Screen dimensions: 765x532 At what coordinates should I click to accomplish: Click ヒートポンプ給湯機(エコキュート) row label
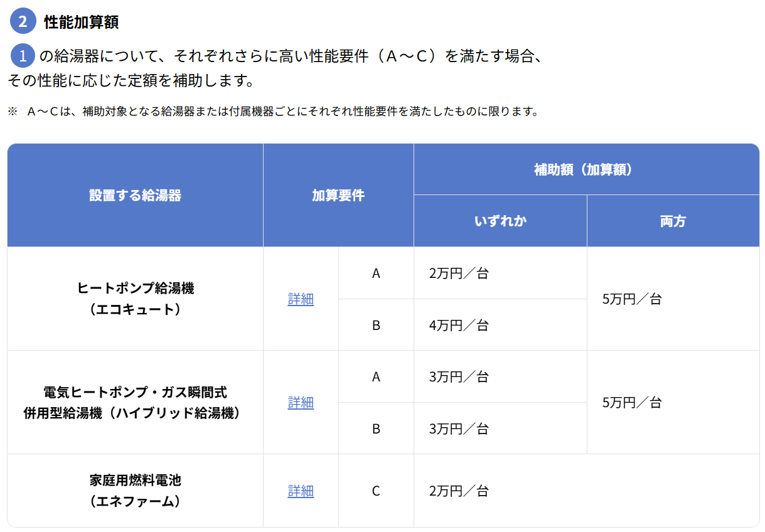click(x=135, y=299)
